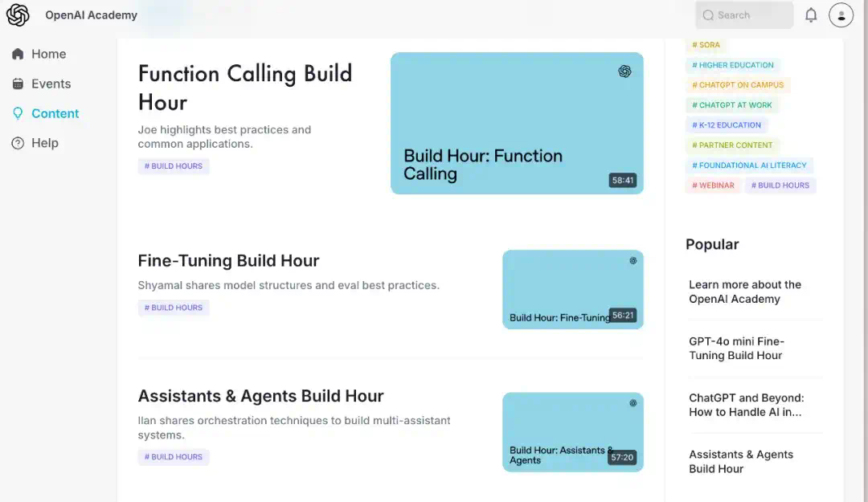Viewport: 868px width, 502px height.
Task: Filter by the Sora tag
Action: (706, 45)
